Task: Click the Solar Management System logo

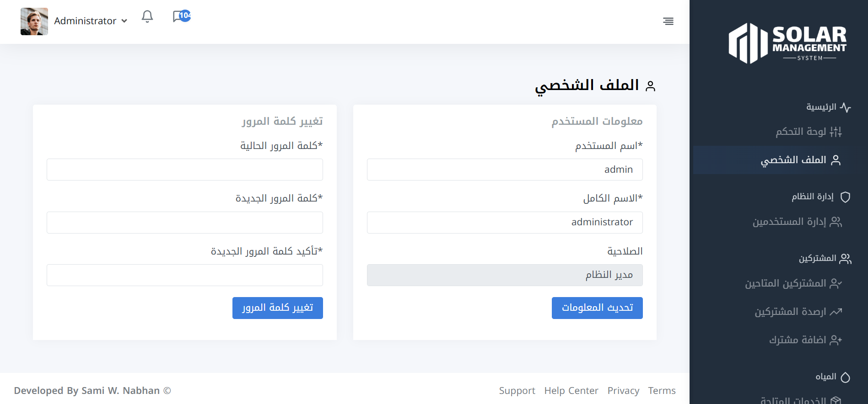Action: (x=787, y=43)
